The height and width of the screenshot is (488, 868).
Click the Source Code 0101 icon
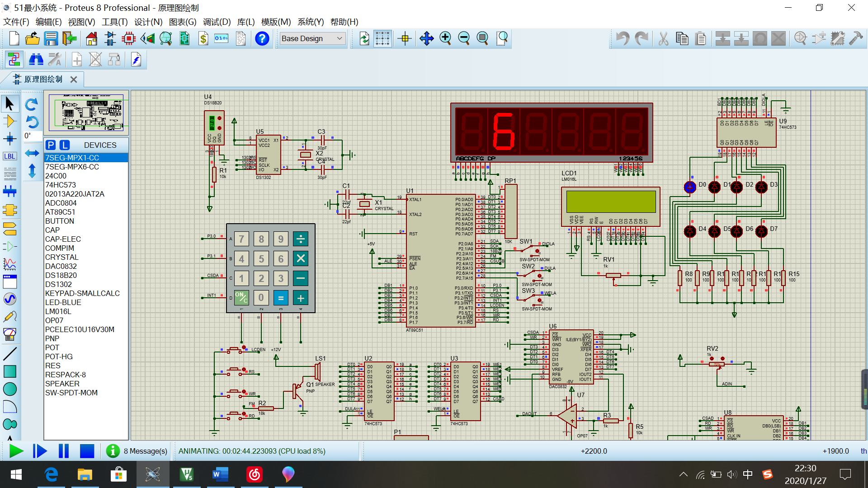click(222, 39)
